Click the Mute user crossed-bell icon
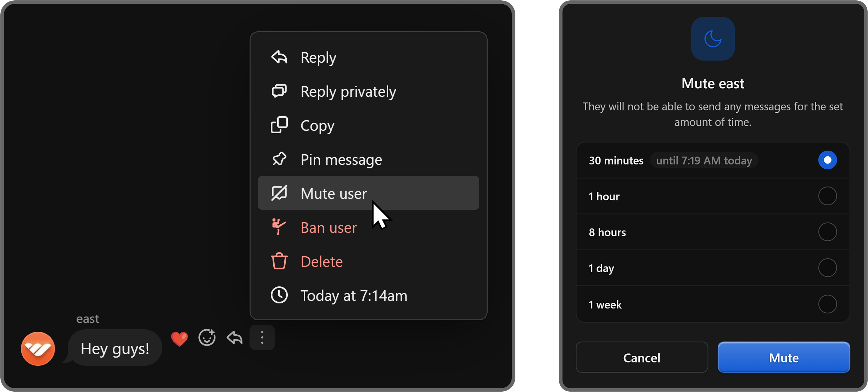 [279, 193]
